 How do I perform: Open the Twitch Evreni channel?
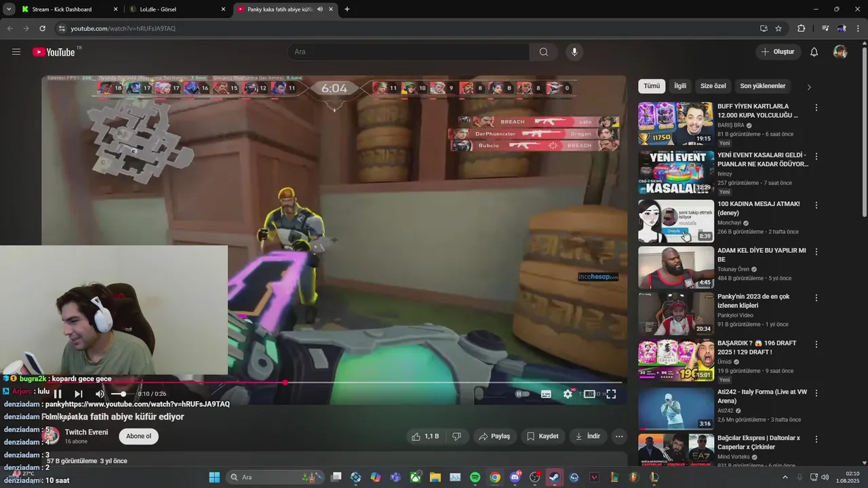click(x=86, y=432)
